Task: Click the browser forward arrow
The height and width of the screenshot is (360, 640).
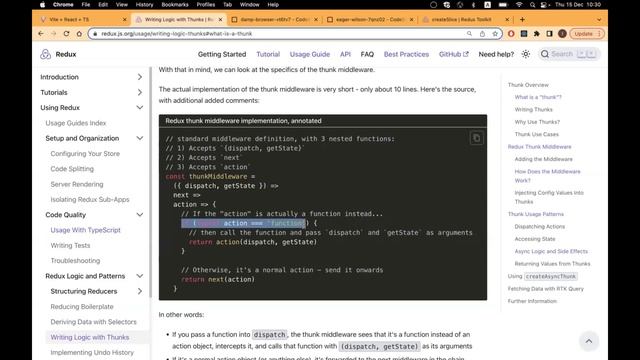Action: click(53, 33)
